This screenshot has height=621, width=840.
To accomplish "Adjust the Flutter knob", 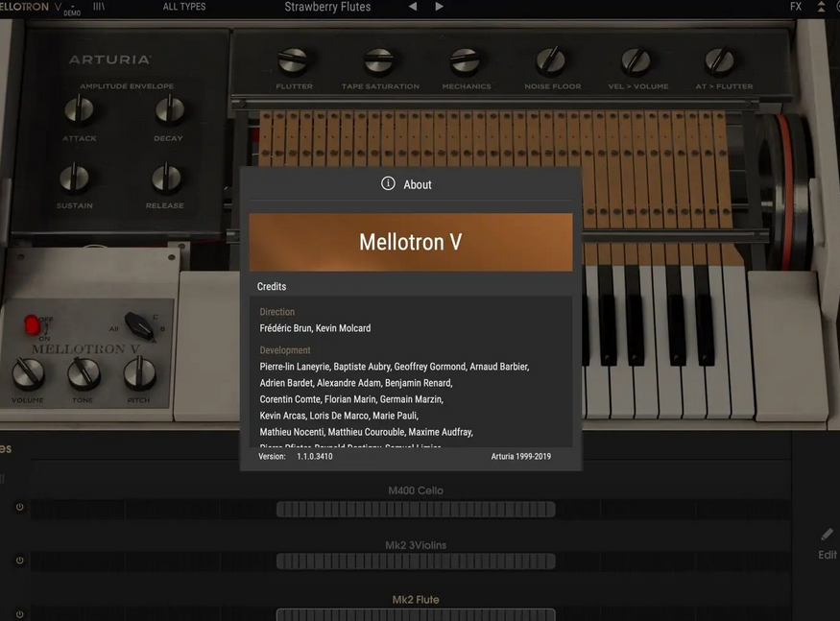I will tap(294, 61).
